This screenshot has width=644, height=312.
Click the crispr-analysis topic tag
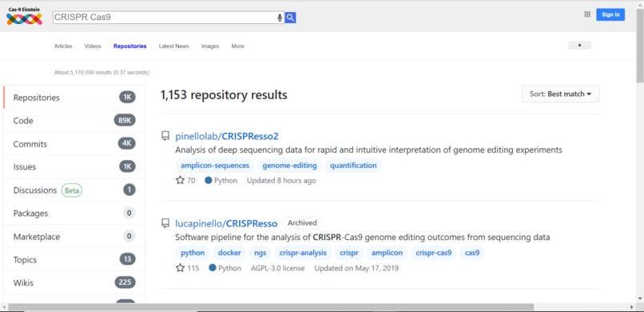303,253
